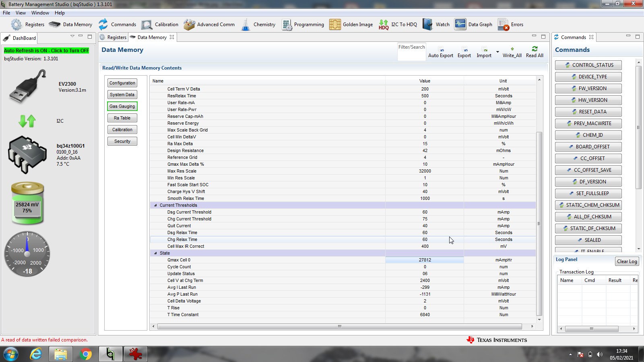Click the system volume tray icon
The image size is (644, 362).
coord(600,354)
